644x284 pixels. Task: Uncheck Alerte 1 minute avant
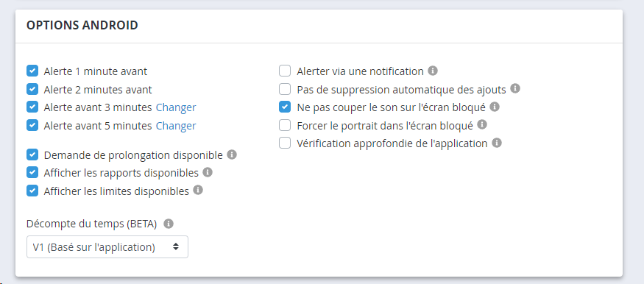tap(32, 71)
